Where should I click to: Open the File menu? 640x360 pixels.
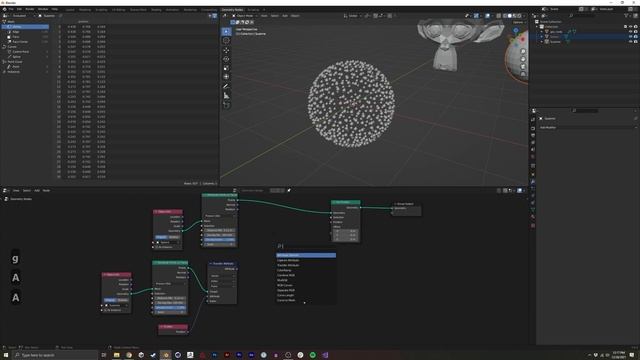coord(11,9)
